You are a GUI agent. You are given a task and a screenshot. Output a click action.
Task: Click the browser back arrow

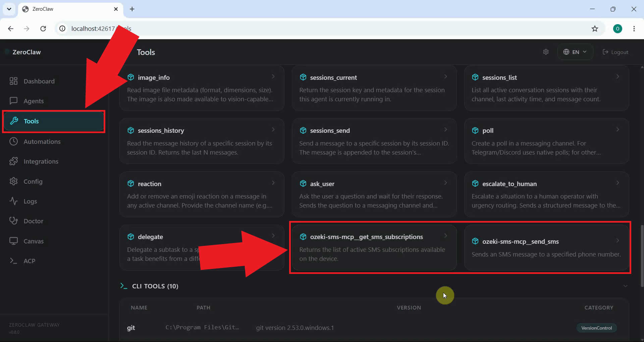pos(11,28)
